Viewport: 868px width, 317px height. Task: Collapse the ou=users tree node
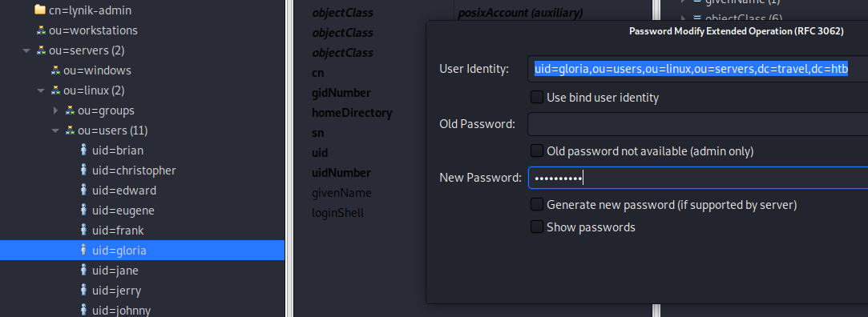[x=55, y=130]
